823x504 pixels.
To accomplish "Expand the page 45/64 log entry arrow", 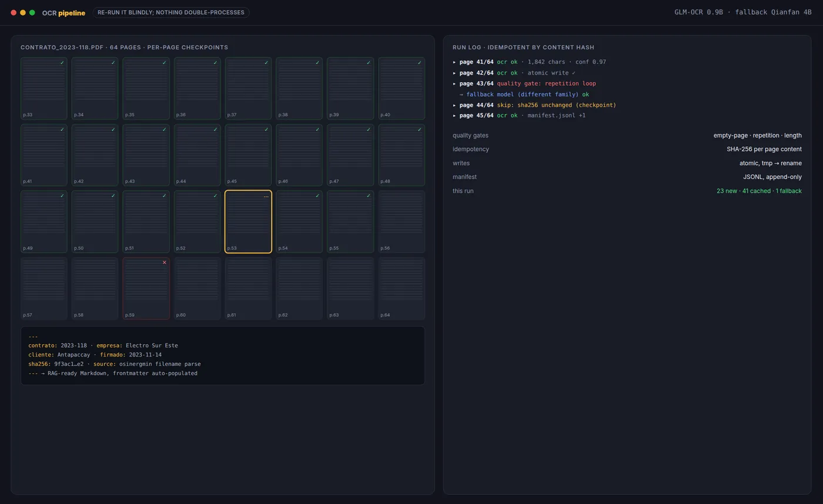I will [454, 116].
